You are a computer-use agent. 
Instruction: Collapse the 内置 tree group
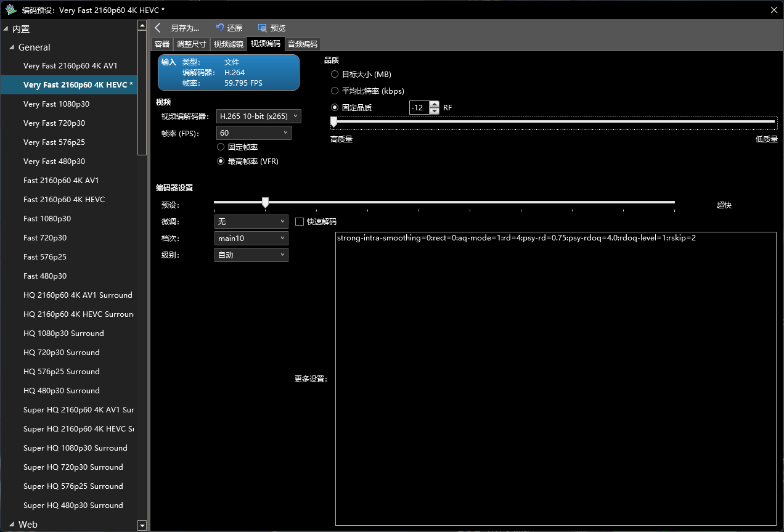(x=6, y=29)
